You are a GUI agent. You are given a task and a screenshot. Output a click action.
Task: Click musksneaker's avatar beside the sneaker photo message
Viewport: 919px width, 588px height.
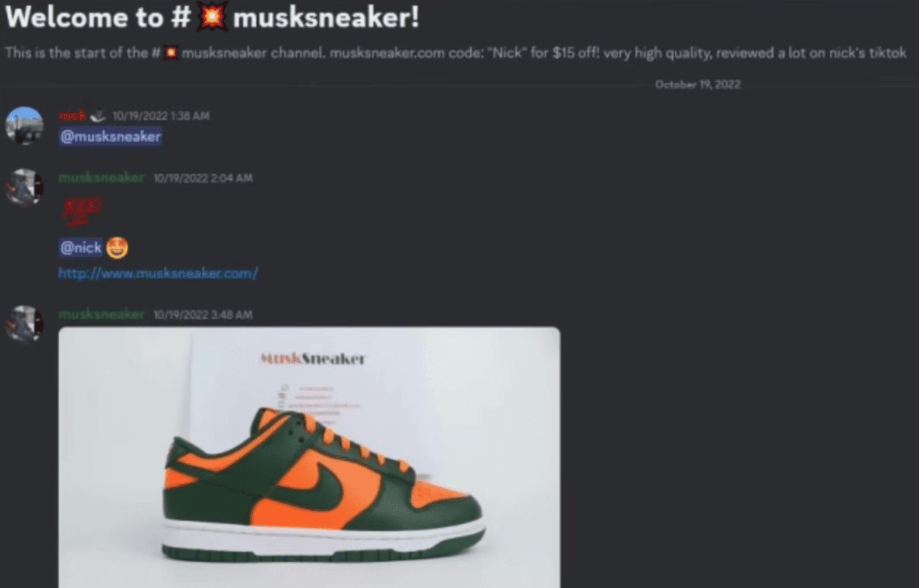pyautogui.click(x=24, y=324)
